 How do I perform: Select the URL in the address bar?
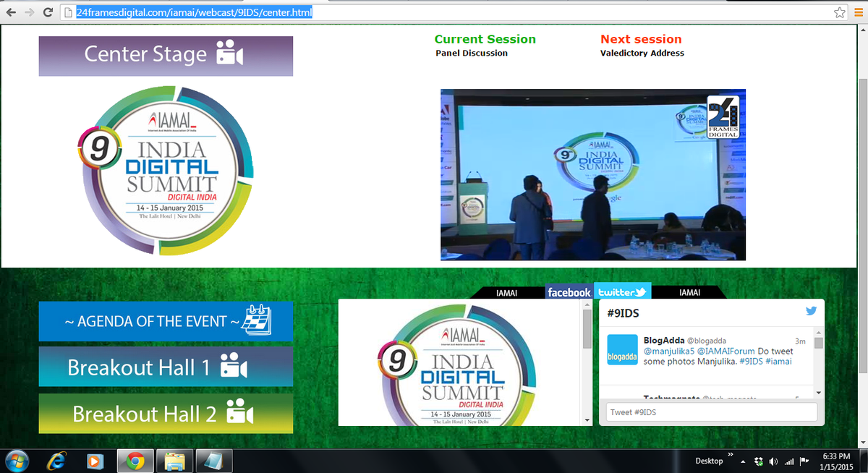195,12
